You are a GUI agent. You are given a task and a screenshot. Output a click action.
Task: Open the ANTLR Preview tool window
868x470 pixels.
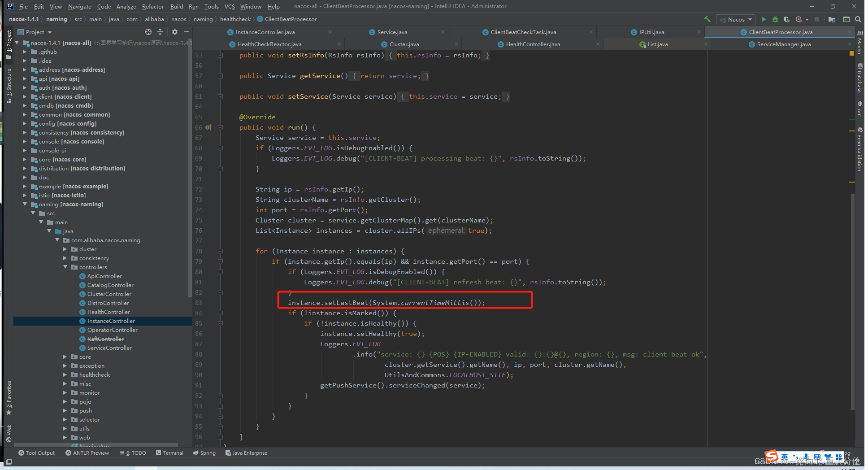87,453
